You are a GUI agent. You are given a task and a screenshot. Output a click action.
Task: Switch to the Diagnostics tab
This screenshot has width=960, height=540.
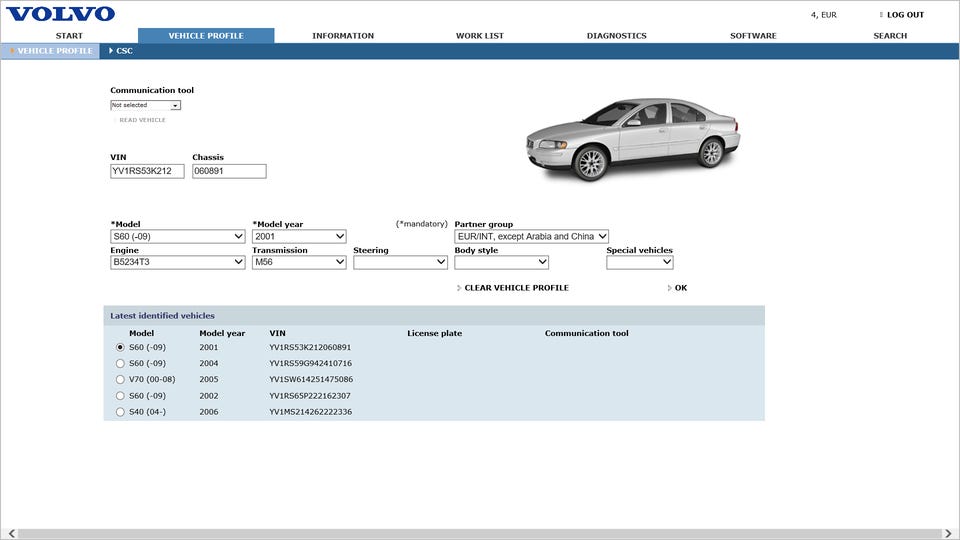click(616, 36)
